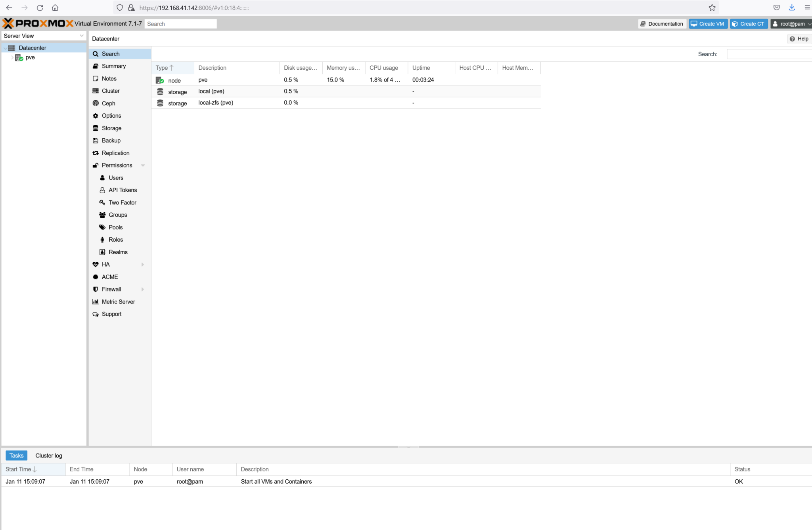The height and width of the screenshot is (530, 812).
Task: Expand the HA sidebar section
Action: pos(143,264)
